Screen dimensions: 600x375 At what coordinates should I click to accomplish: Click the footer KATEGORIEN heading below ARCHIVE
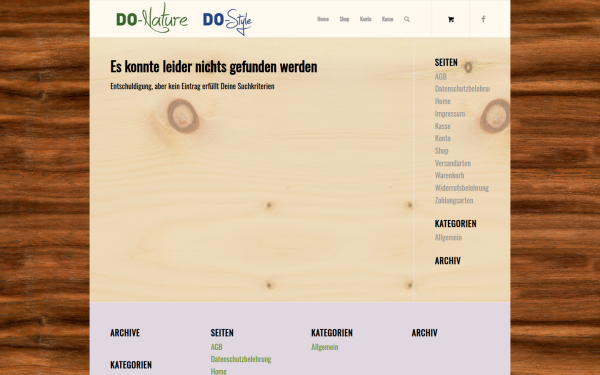point(131,365)
